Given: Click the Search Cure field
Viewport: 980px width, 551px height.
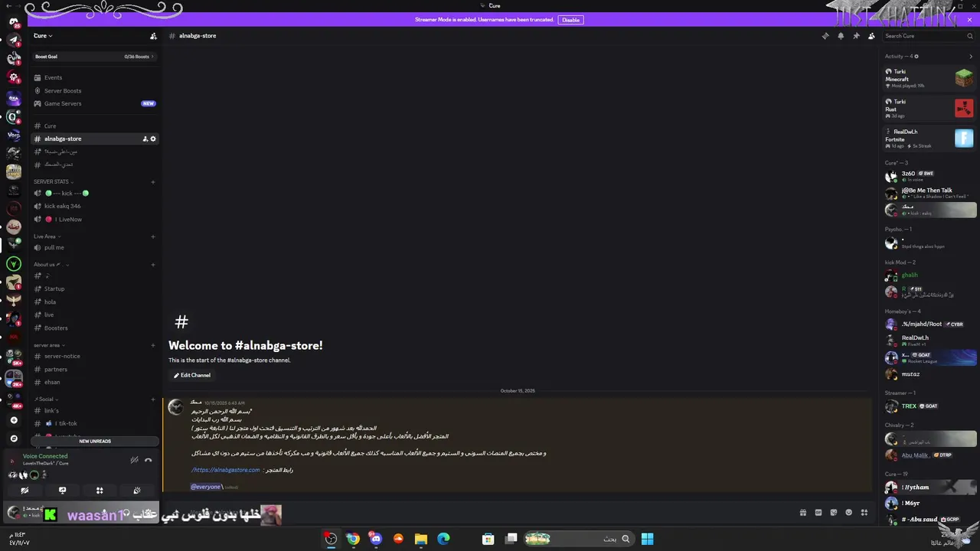Looking at the screenshot, I should point(928,36).
